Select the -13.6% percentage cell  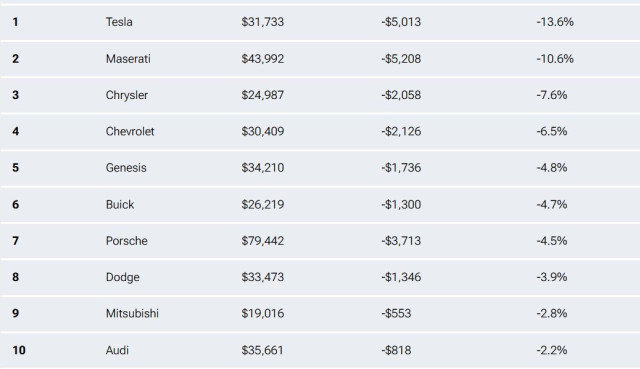555,22
